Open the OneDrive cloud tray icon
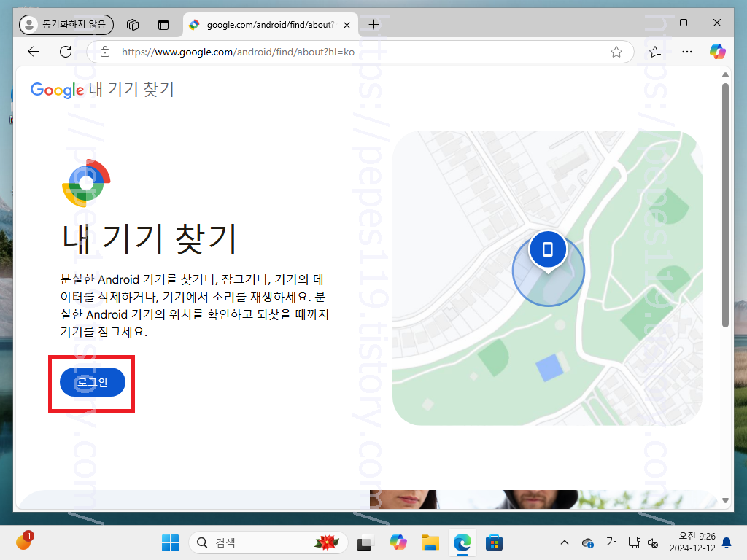 [x=588, y=542]
